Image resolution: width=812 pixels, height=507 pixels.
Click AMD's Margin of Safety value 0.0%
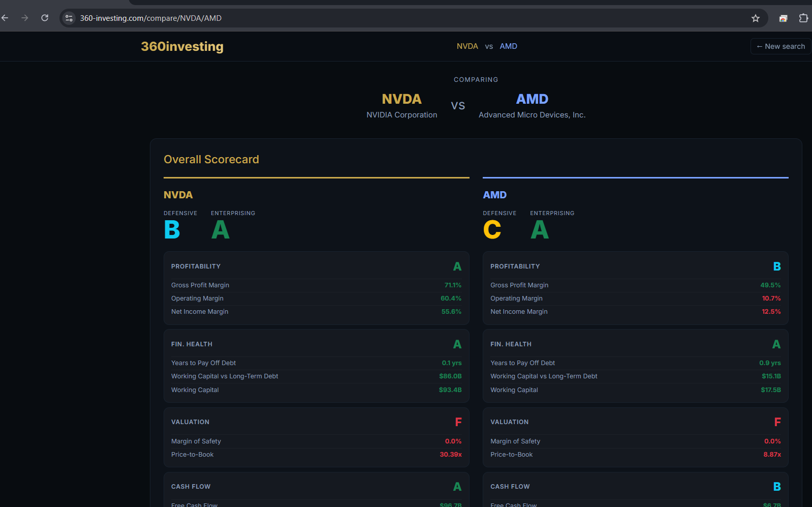pyautogui.click(x=772, y=441)
